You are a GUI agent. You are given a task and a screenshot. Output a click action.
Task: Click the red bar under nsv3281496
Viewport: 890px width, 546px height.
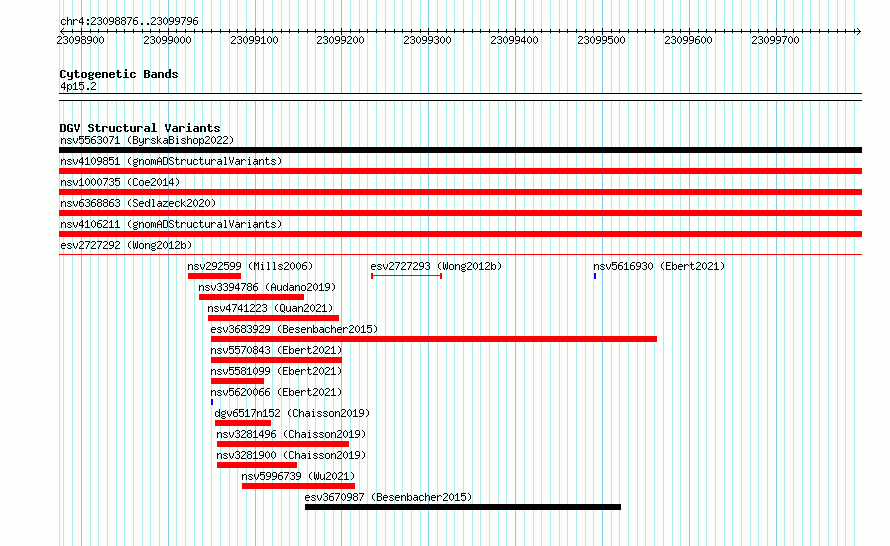[x=283, y=444]
